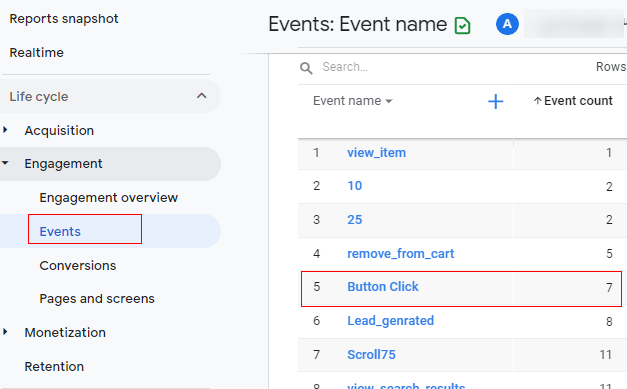Open the Button Click event link

(383, 287)
